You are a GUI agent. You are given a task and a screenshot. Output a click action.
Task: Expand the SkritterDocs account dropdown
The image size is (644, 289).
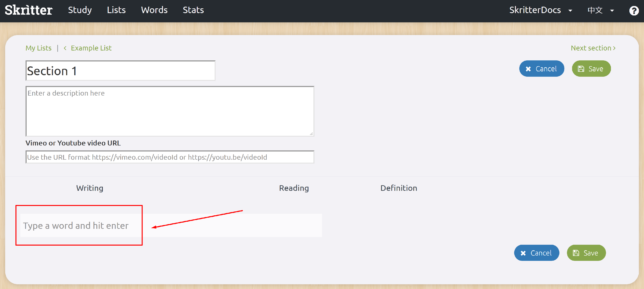point(541,10)
